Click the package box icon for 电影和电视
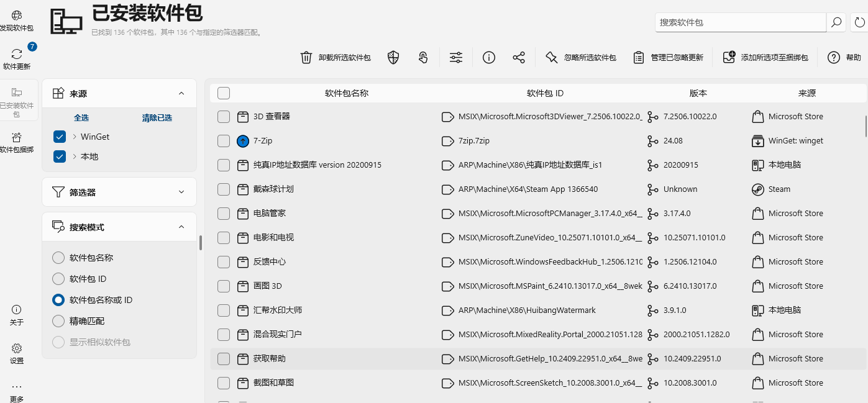The height and width of the screenshot is (403, 868). [243, 237]
